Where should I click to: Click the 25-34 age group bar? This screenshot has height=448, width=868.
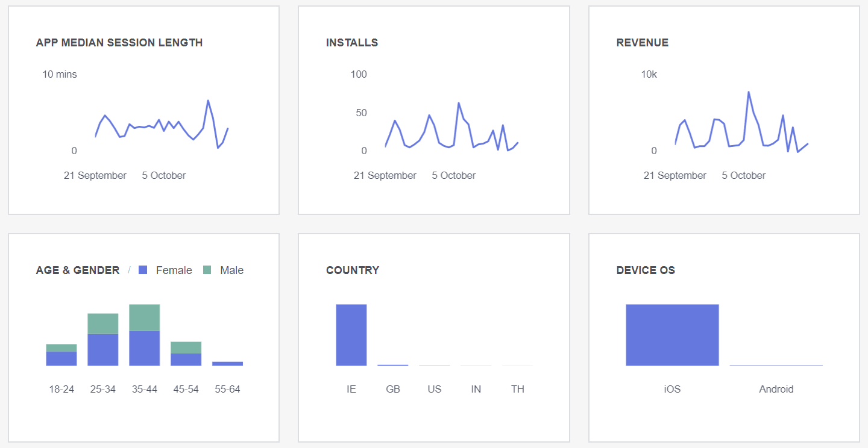click(103, 340)
